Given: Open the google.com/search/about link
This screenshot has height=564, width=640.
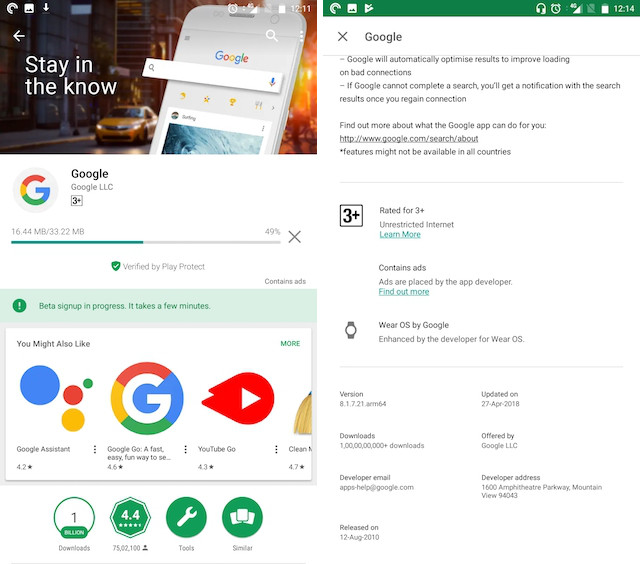Looking at the screenshot, I should point(409,138).
